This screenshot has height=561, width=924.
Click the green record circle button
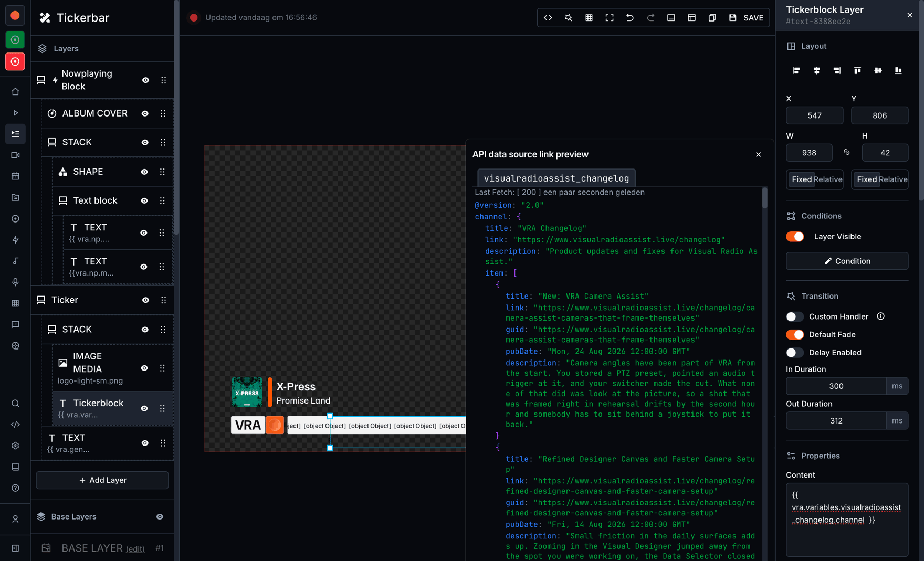click(x=15, y=40)
